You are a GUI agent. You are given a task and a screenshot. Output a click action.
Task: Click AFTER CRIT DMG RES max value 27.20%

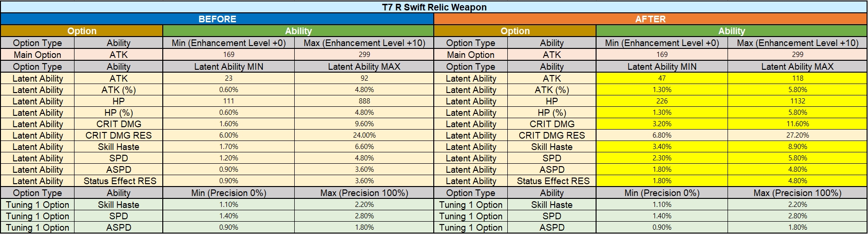(797, 135)
